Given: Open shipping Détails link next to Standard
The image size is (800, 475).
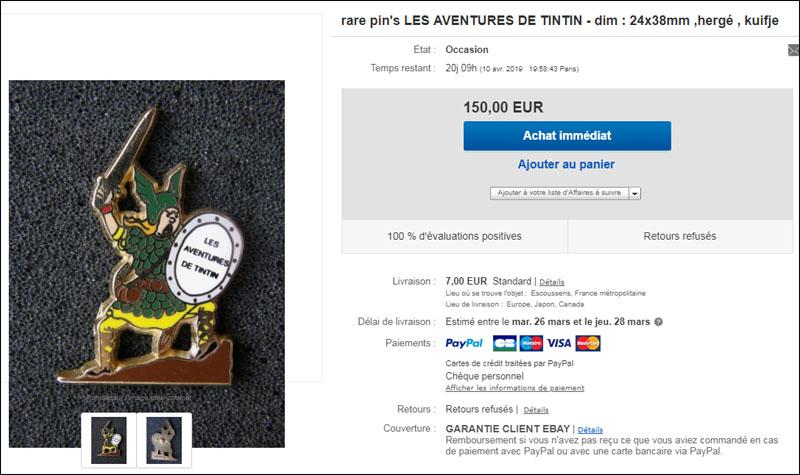Looking at the screenshot, I should (x=552, y=282).
